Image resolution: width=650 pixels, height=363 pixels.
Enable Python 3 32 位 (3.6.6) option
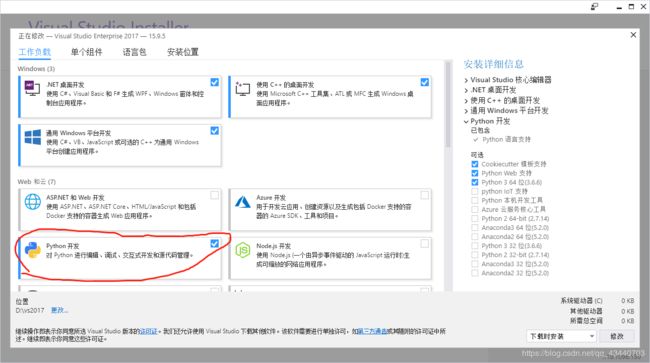click(475, 246)
